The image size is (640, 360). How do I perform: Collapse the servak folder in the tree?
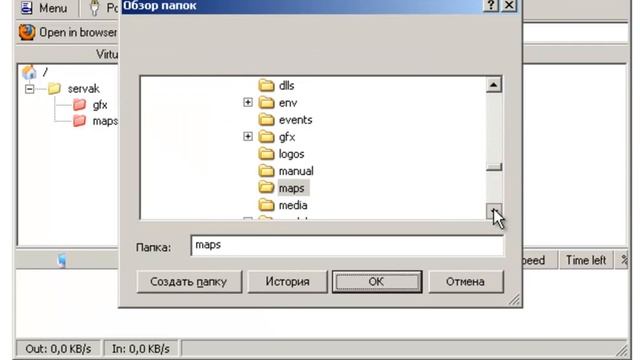click(x=29, y=89)
